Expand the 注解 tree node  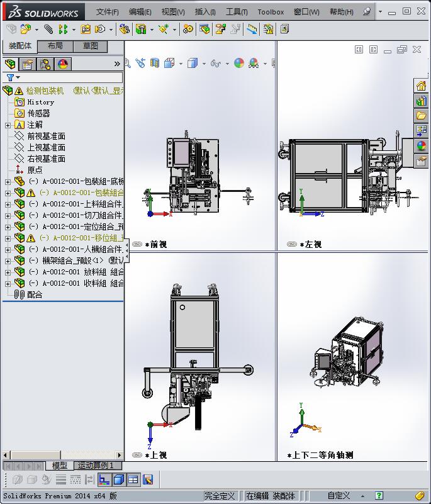(x=8, y=125)
